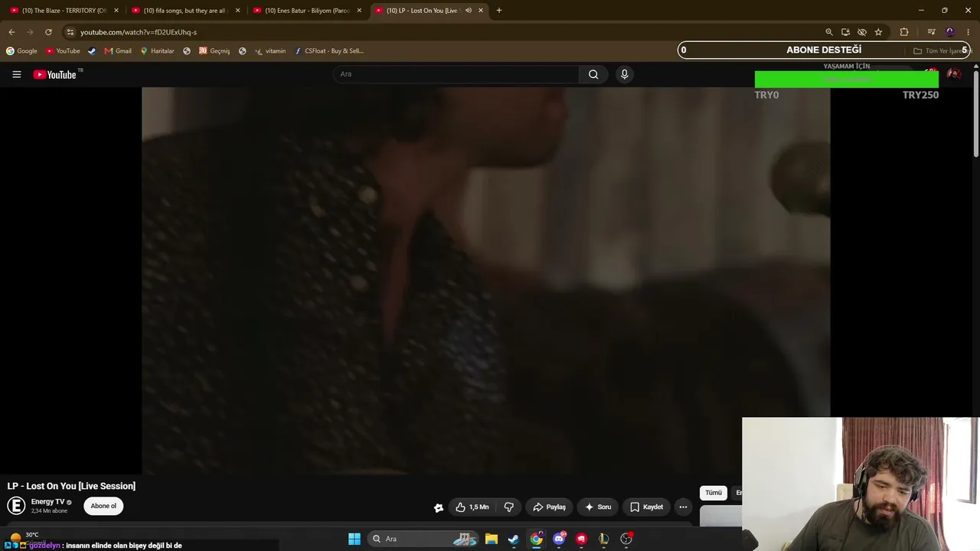Select the LP - Lost On You tab
This screenshot has width=980, height=551.
coord(429,11)
